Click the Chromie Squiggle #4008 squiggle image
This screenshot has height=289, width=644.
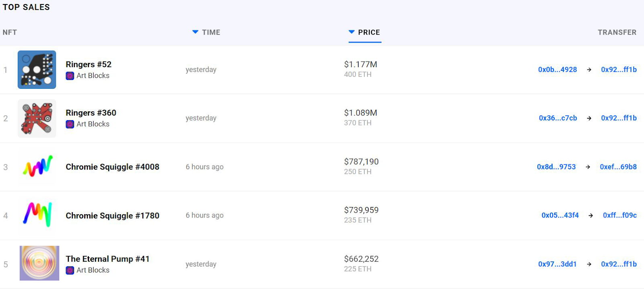coord(38,167)
